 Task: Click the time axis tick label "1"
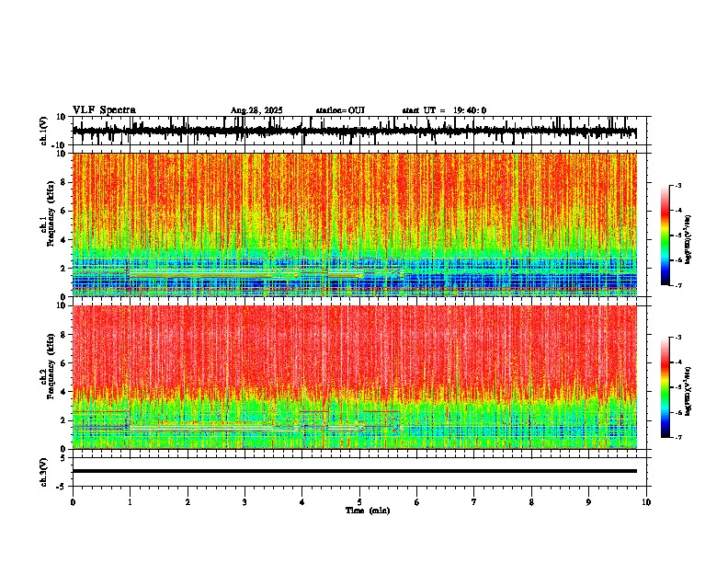click(x=130, y=502)
